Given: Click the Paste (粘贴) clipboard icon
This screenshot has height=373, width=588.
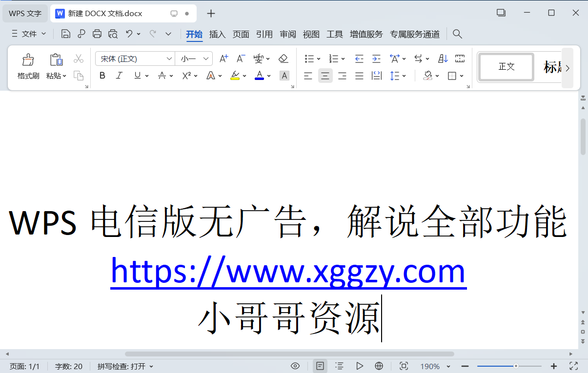Looking at the screenshot, I should pos(57,60).
